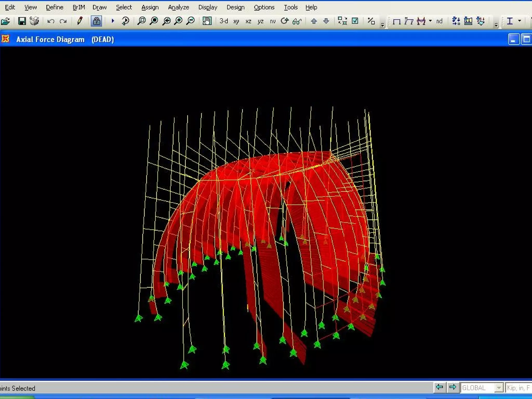Click the Kip, in, F units field
The width and height of the screenshot is (532, 399).
pyautogui.click(x=518, y=388)
